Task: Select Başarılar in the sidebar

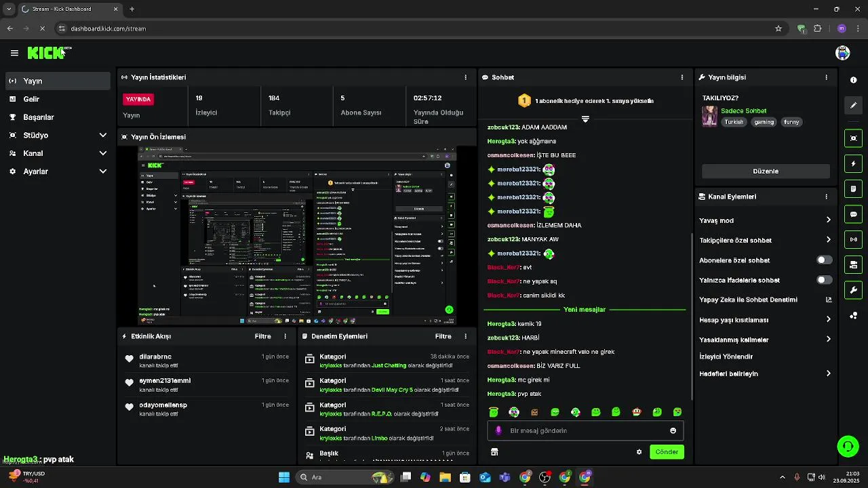Action: point(58,117)
